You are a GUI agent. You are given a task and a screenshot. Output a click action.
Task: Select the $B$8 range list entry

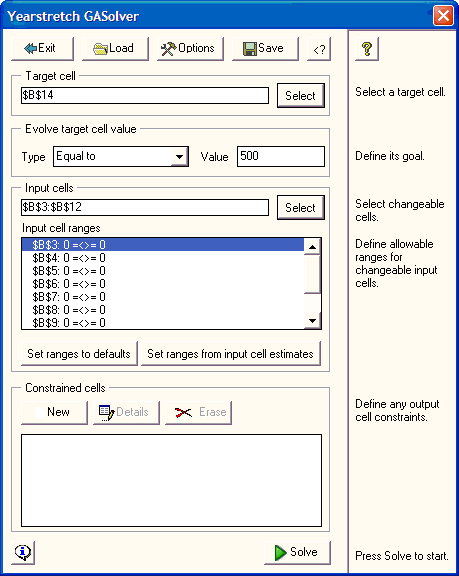(163, 310)
